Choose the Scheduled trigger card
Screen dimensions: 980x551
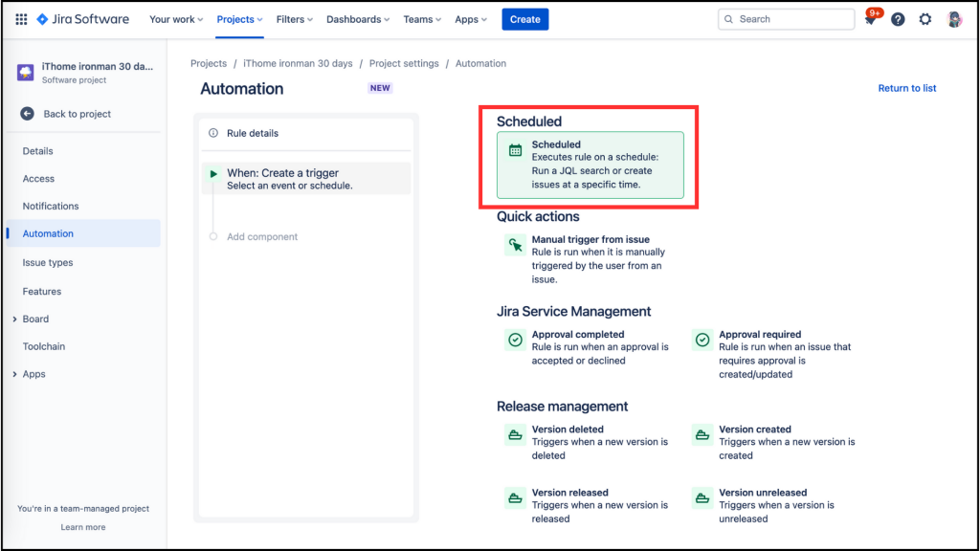590,165
